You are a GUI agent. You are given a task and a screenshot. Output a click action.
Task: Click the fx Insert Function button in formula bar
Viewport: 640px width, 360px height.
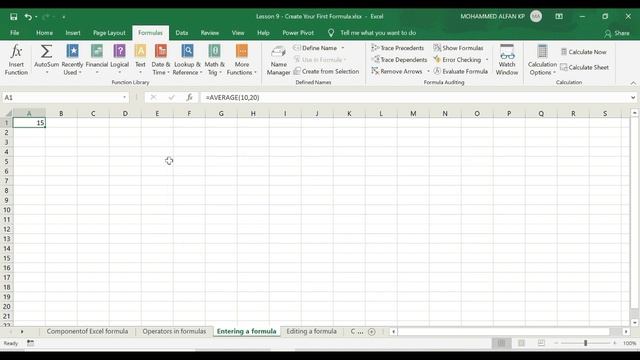(x=189, y=98)
